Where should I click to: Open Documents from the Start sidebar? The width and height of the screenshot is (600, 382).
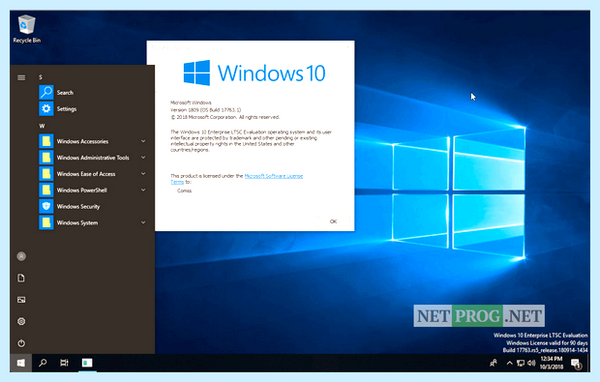pos(21,278)
